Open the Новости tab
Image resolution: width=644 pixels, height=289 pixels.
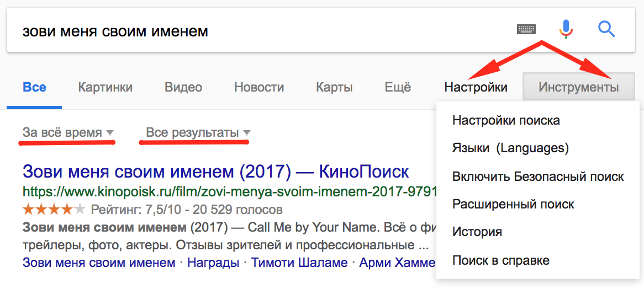259,87
